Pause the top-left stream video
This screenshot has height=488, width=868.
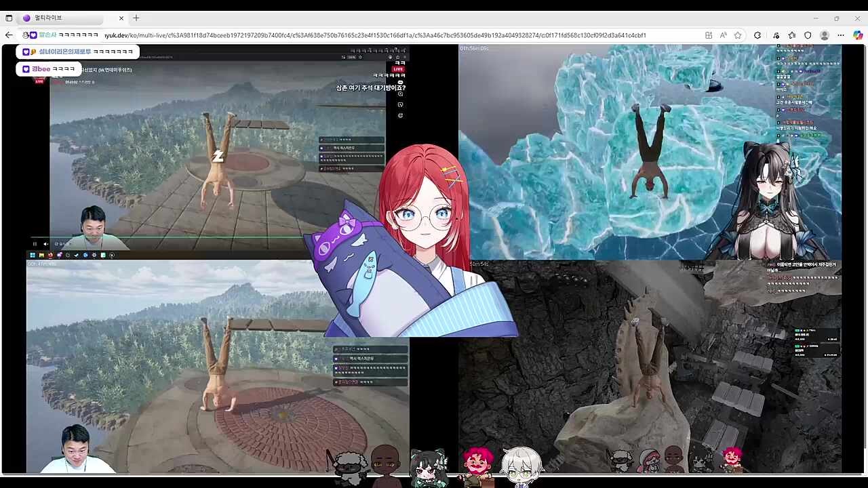point(35,244)
